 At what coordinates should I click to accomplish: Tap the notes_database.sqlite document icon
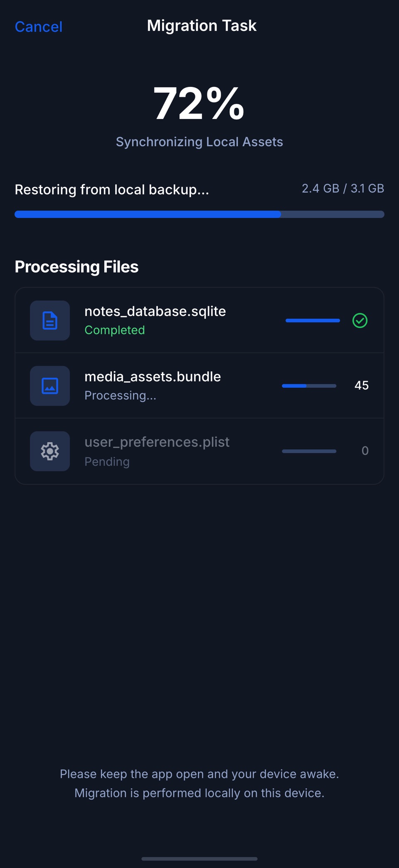50,320
